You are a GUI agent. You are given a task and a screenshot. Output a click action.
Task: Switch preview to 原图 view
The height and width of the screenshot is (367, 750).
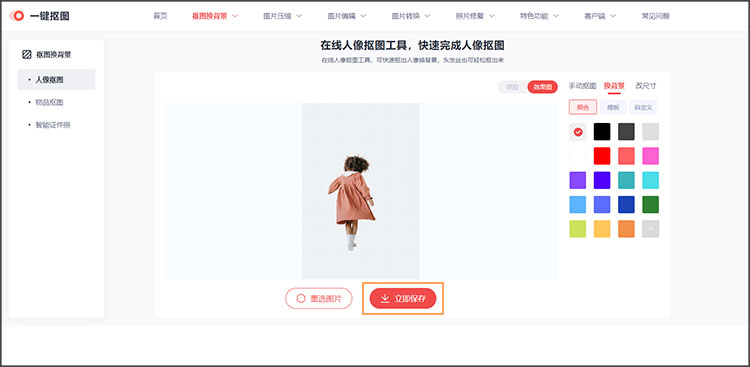512,87
